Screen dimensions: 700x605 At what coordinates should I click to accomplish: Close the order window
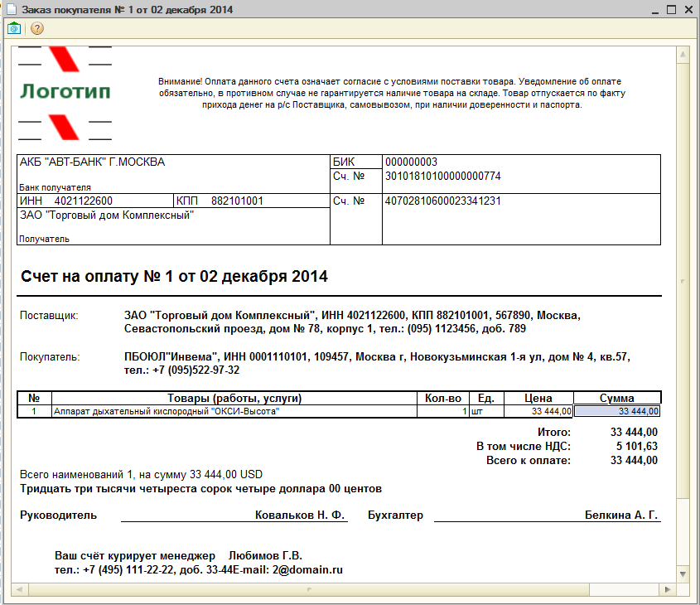pyautogui.click(x=689, y=10)
